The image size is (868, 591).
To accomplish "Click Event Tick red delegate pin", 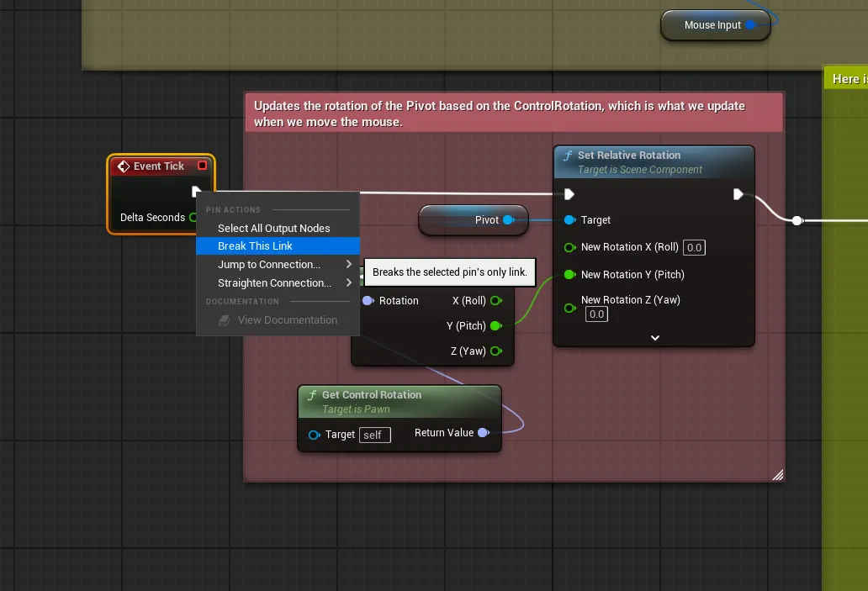I will click(202, 166).
